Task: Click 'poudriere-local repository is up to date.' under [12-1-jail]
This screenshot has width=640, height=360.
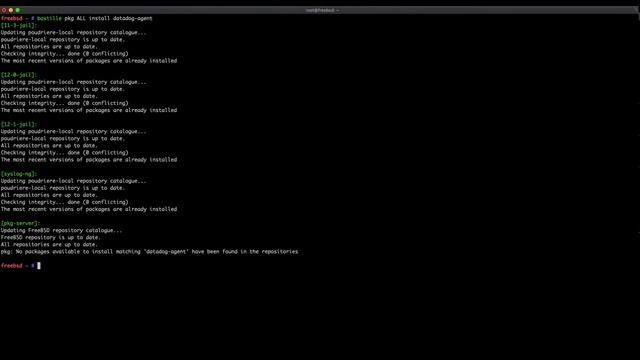Action: [x=63, y=138]
